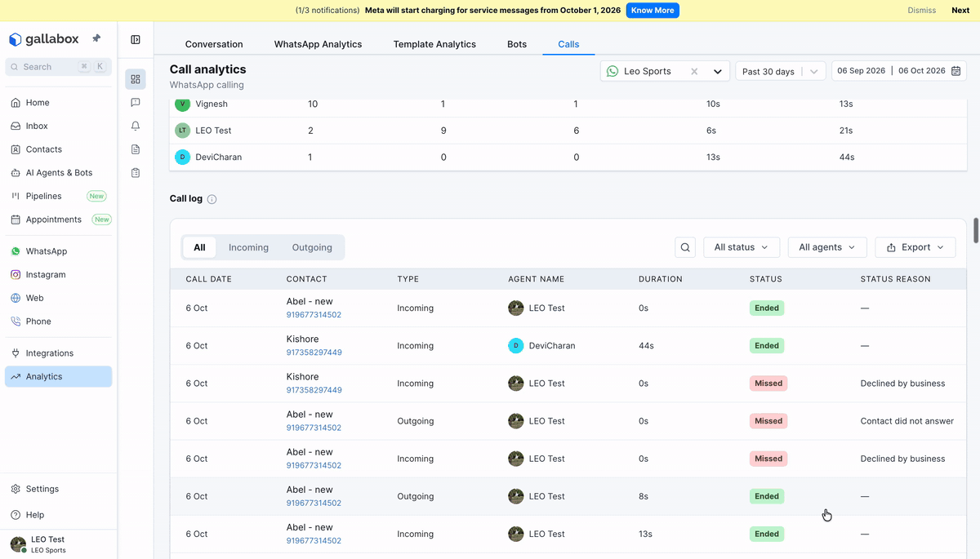Click the CALL DATE column header
The width and height of the screenshot is (980, 559).
click(x=209, y=279)
